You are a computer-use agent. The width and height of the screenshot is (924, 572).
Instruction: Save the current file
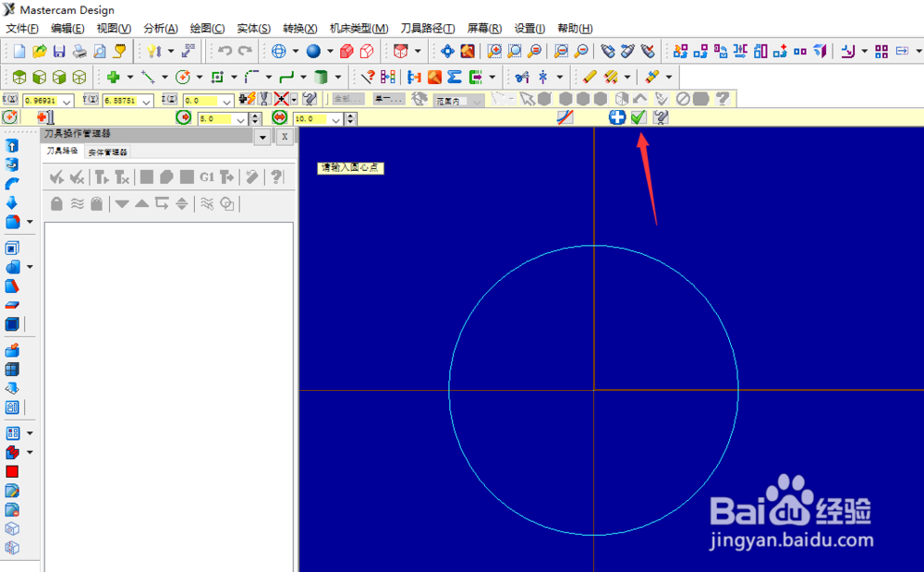(59, 51)
